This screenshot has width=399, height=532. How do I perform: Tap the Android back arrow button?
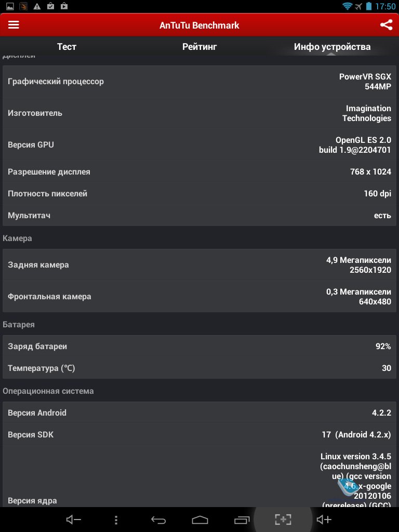pos(158,520)
